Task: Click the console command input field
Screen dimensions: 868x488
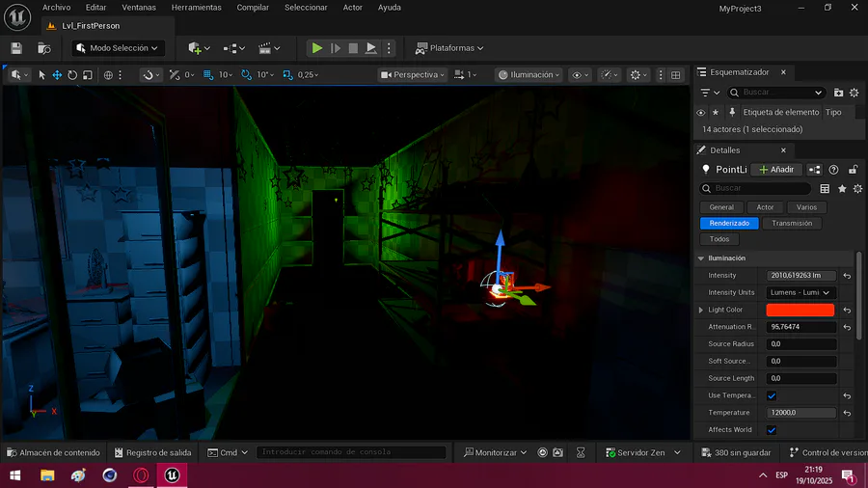Action: click(x=351, y=452)
